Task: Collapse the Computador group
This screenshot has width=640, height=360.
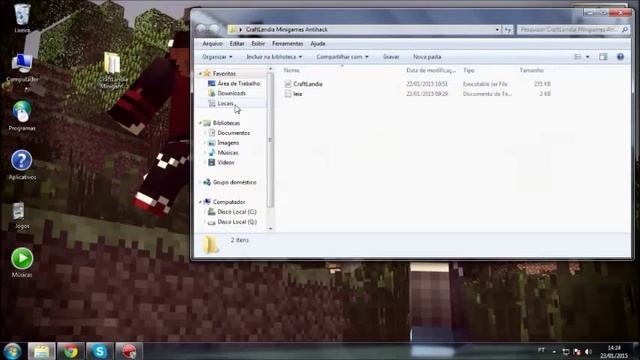Action: pos(200,202)
